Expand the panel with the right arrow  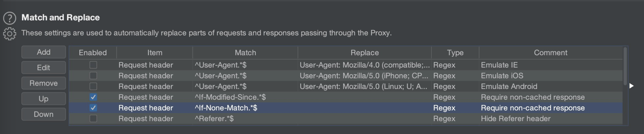tap(631, 86)
